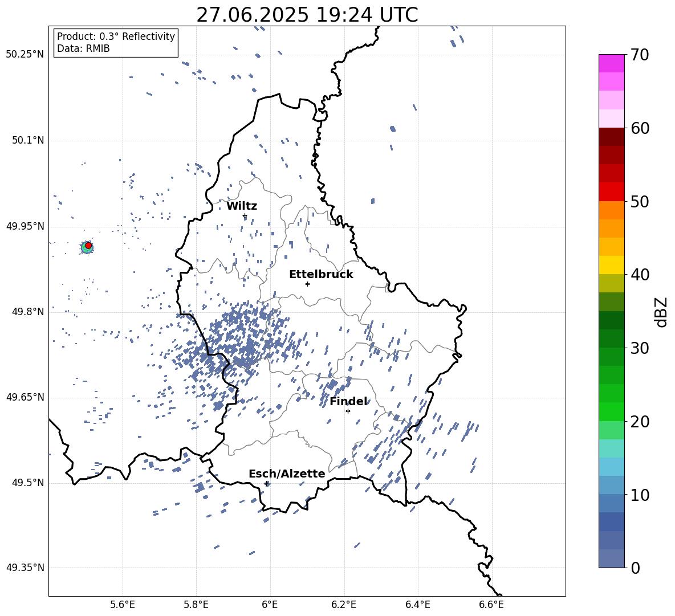Select the Findel station label

[348, 401]
